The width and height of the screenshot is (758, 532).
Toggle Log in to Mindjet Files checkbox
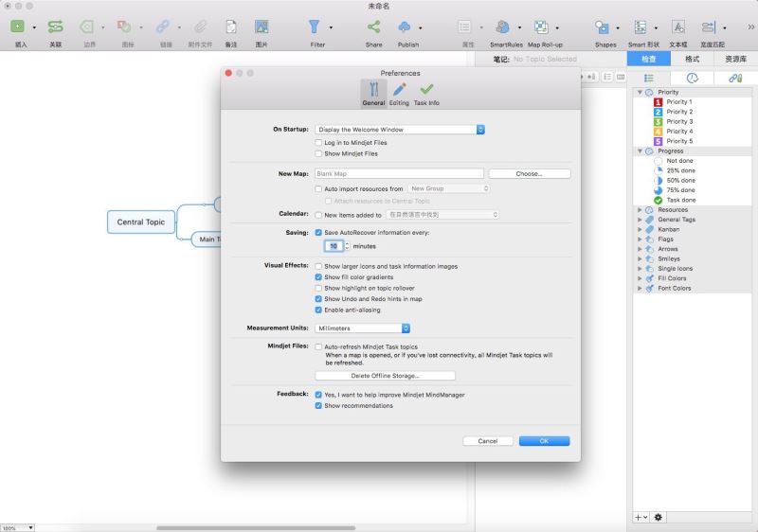(318, 142)
